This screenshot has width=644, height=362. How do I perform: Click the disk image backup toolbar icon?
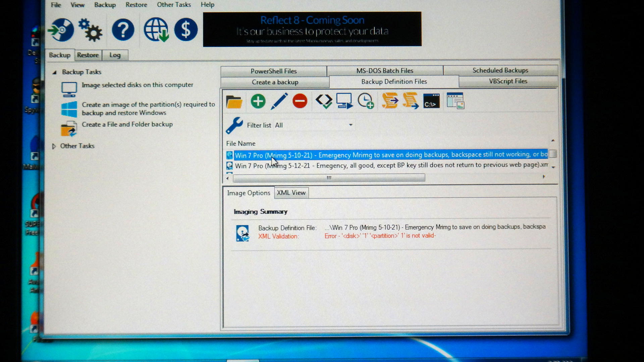[61, 30]
